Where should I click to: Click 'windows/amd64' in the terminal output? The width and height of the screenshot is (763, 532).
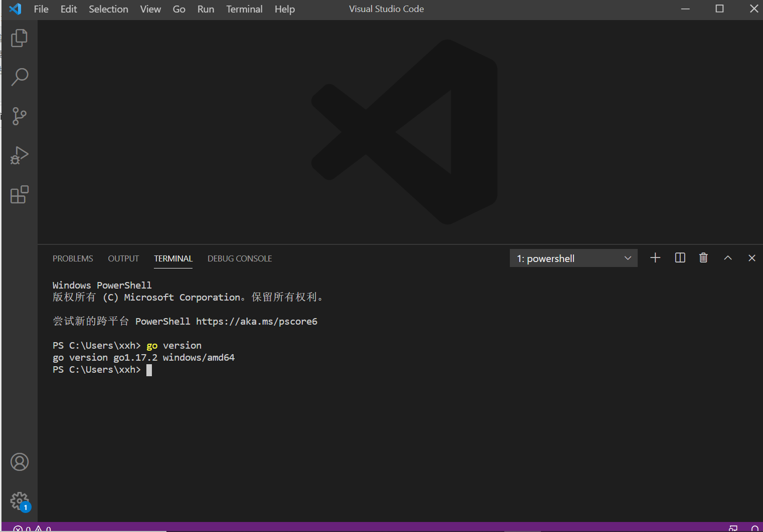pos(199,357)
